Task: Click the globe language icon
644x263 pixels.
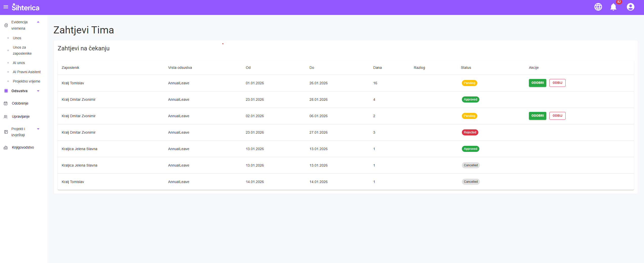Action: [598, 7]
